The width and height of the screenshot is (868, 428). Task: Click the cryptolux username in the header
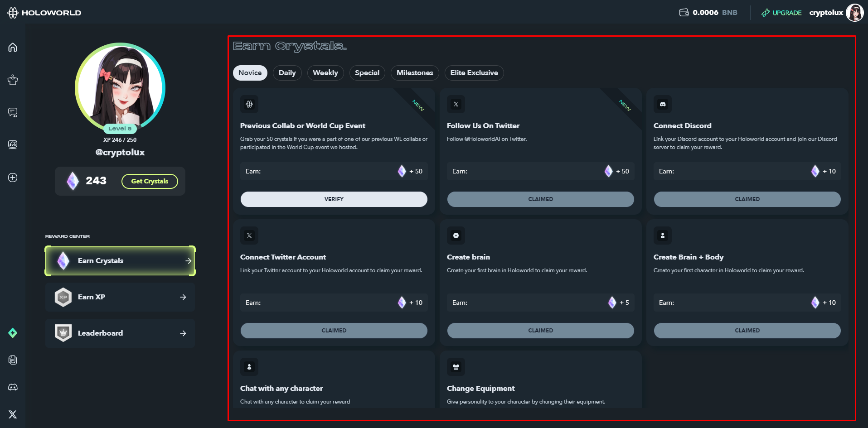(826, 13)
